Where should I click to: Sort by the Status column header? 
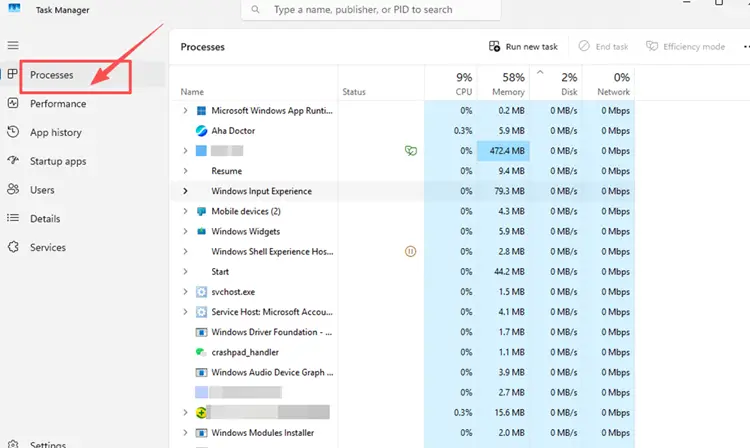(x=354, y=92)
